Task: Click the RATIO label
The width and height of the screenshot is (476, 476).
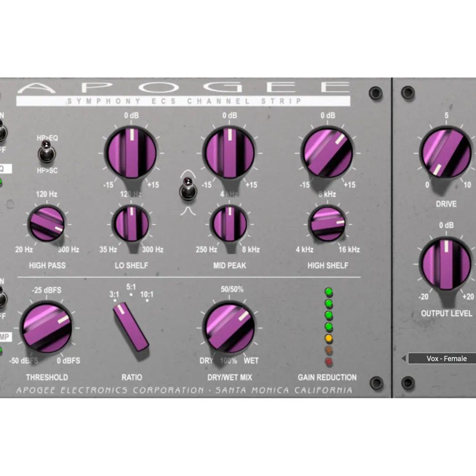Action: pyautogui.click(x=132, y=377)
